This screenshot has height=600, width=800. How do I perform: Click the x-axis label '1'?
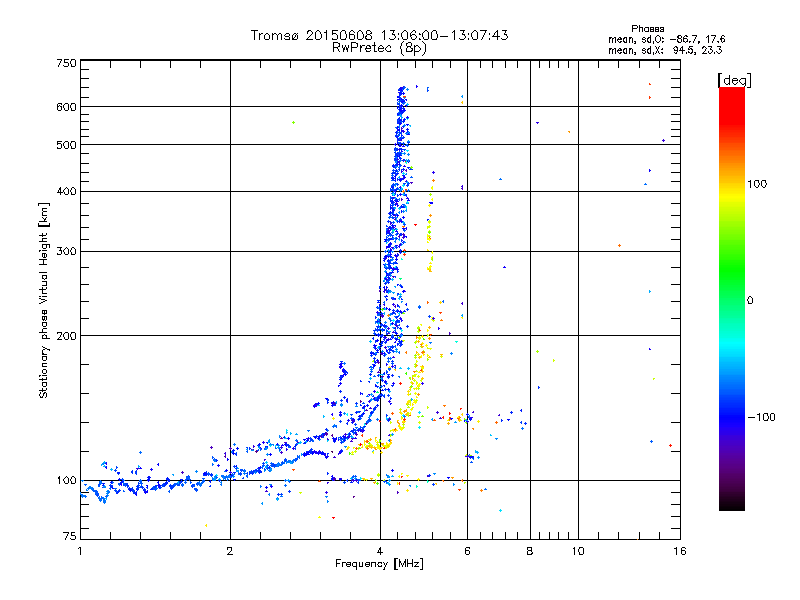click(80, 551)
